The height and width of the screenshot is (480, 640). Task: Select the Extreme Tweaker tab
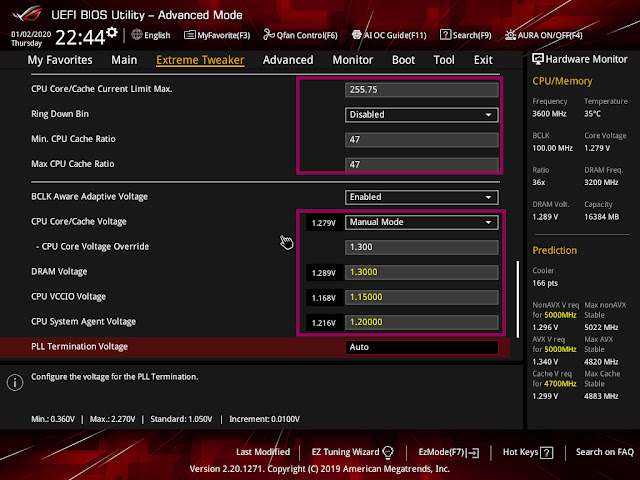(x=200, y=60)
